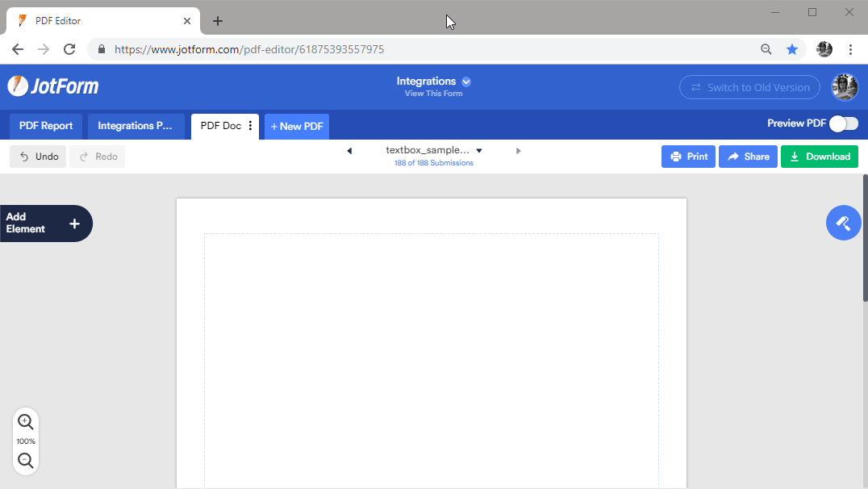Image resolution: width=868 pixels, height=489 pixels.
Task: Go to next submission arrow
Action: coord(518,151)
